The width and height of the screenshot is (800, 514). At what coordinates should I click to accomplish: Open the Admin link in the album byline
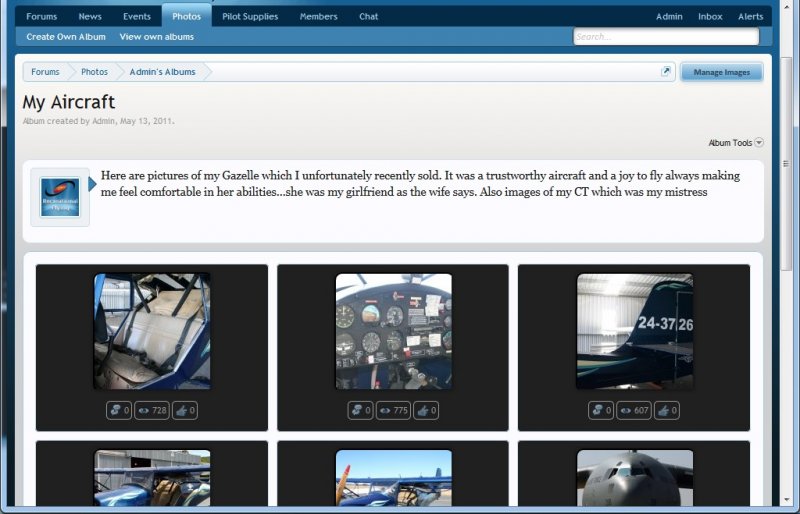point(104,121)
